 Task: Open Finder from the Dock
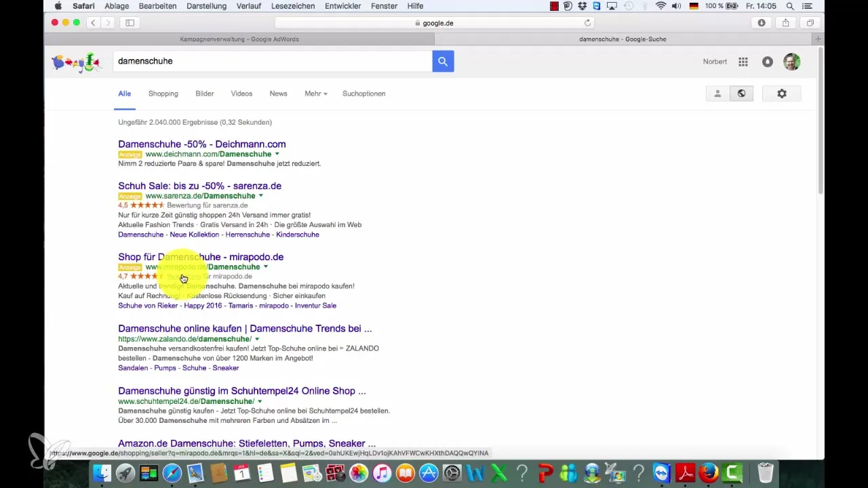tap(101, 472)
